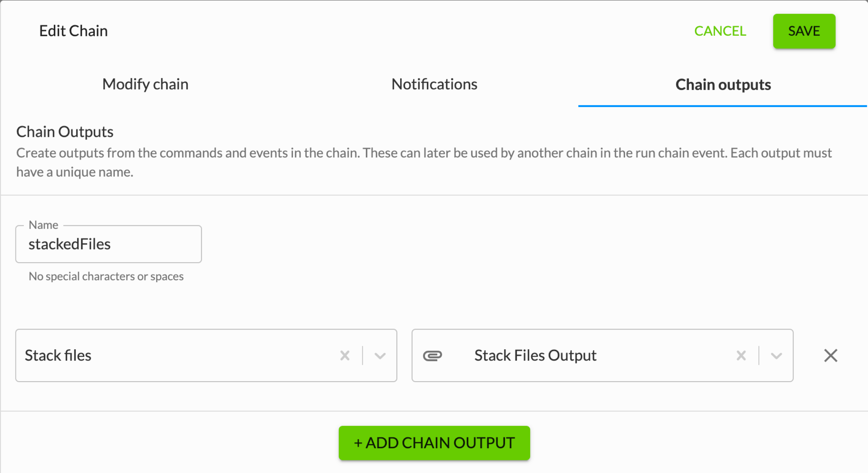Viewport: 868px width, 473px height.
Task: Click the Name field label
Action: [x=43, y=225]
